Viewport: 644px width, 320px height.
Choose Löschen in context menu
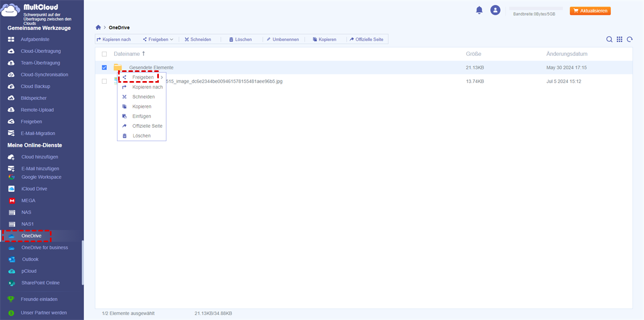[x=142, y=136]
